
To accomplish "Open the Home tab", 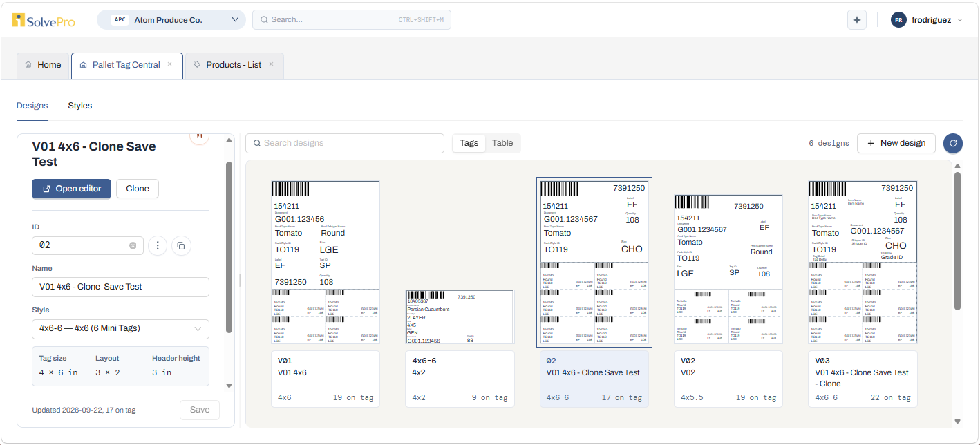I will pos(43,65).
